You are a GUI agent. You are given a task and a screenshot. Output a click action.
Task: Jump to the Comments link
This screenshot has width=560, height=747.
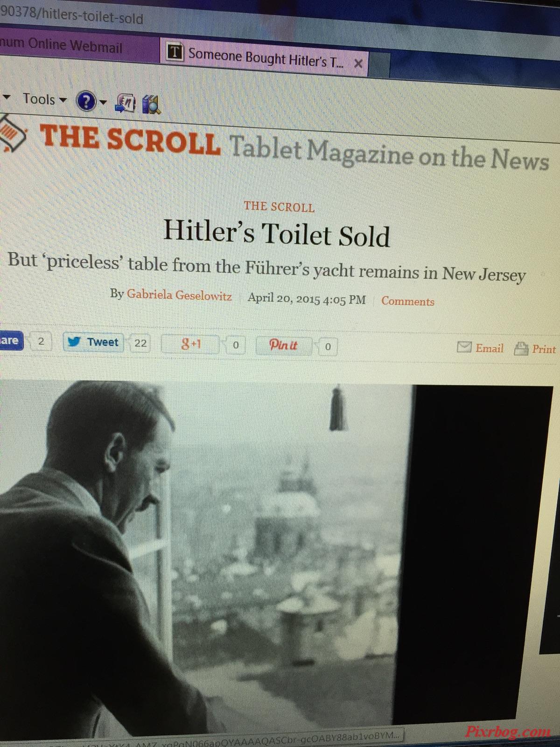[x=407, y=301]
